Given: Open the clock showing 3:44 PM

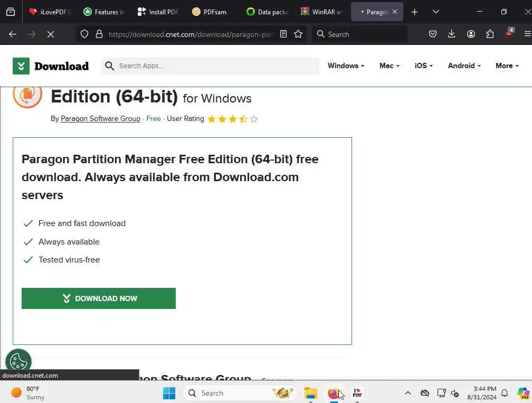Looking at the screenshot, I should (x=481, y=393).
